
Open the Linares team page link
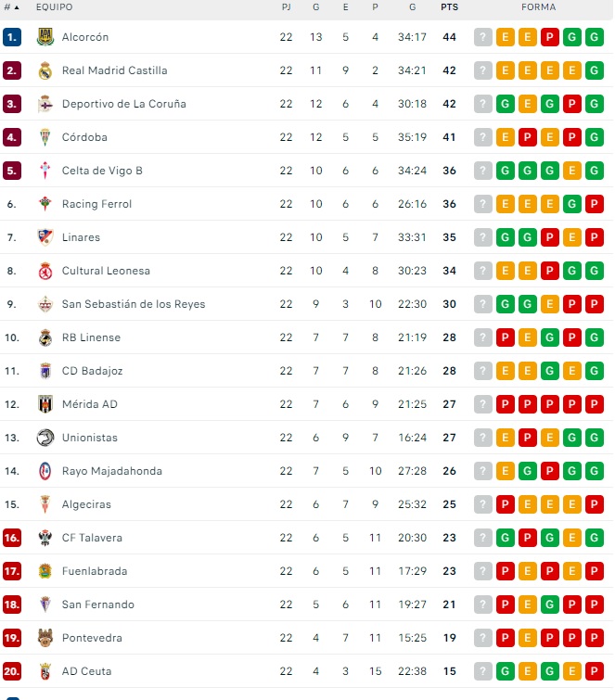pos(81,237)
